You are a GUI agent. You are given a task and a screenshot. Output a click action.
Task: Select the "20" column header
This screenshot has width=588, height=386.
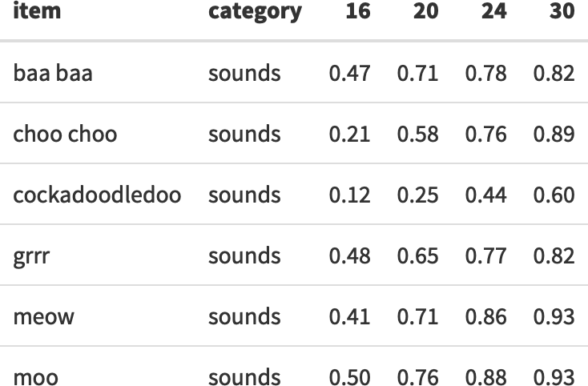[x=426, y=13]
